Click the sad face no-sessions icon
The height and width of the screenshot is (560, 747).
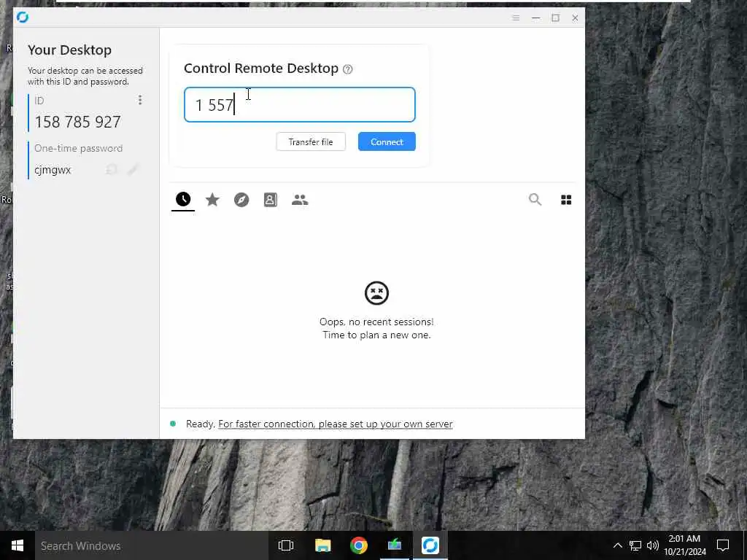(376, 293)
